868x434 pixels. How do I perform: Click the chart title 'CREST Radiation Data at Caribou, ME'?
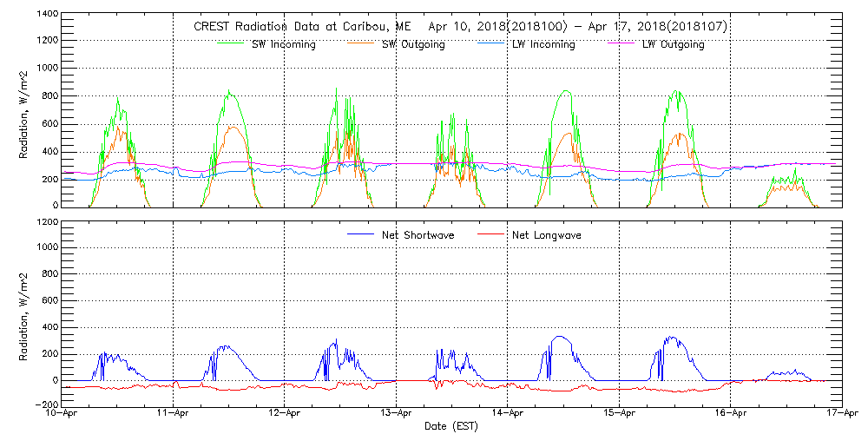(x=303, y=27)
